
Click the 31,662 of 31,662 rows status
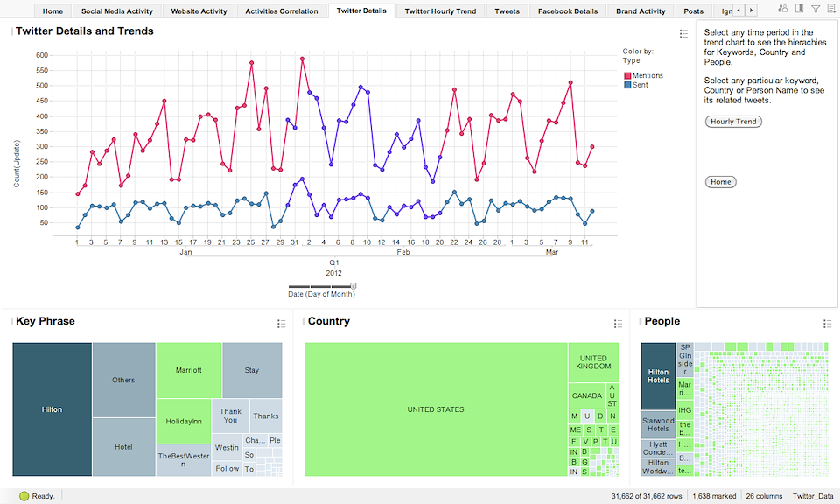click(x=647, y=496)
